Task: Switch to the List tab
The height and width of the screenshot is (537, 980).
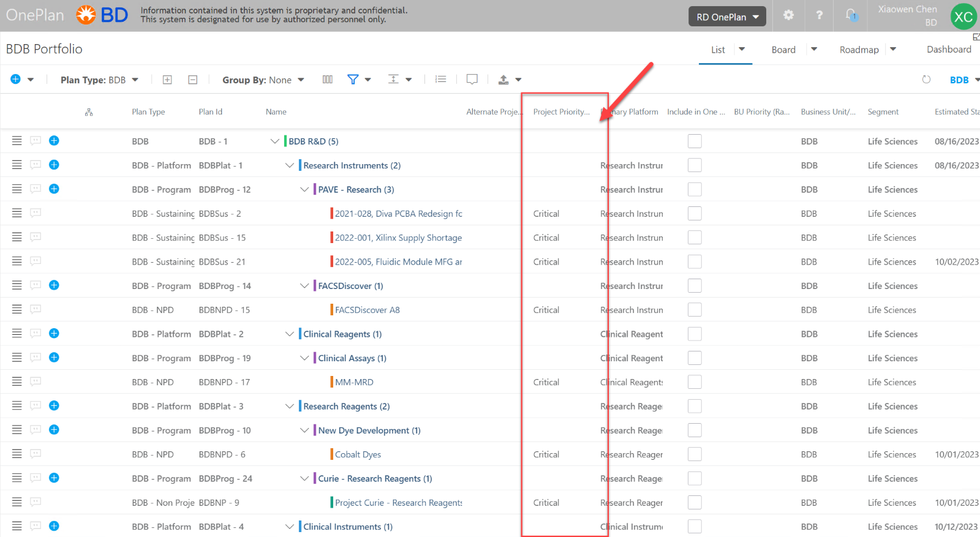Action: [718, 50]
